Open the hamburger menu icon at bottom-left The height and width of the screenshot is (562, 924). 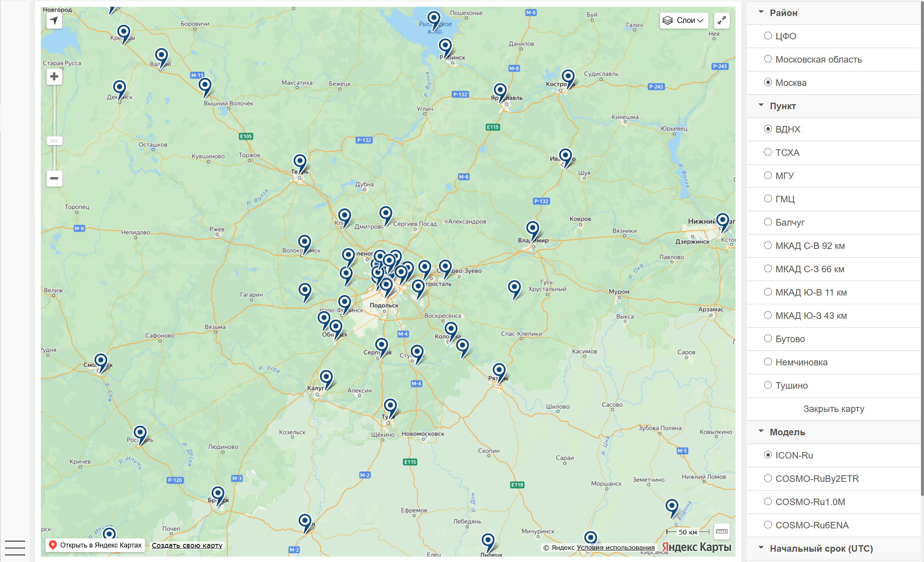pyautogui.click(x=15, y=547)
